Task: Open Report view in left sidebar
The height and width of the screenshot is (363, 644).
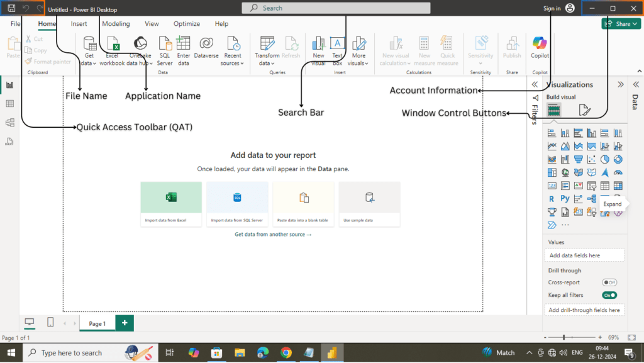Action: 9,85
